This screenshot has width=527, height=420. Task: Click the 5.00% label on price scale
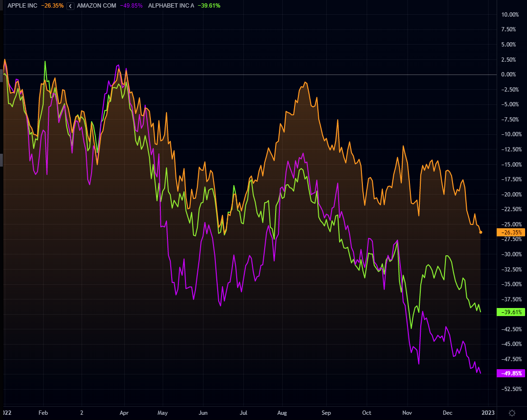pos(509,45)
